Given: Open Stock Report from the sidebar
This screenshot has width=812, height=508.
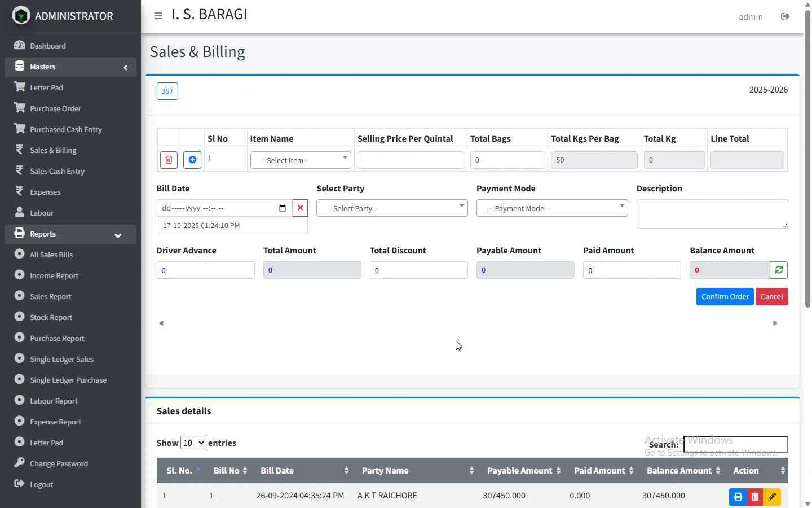Looking at the screenshot, I should click(x=51, y=318).
